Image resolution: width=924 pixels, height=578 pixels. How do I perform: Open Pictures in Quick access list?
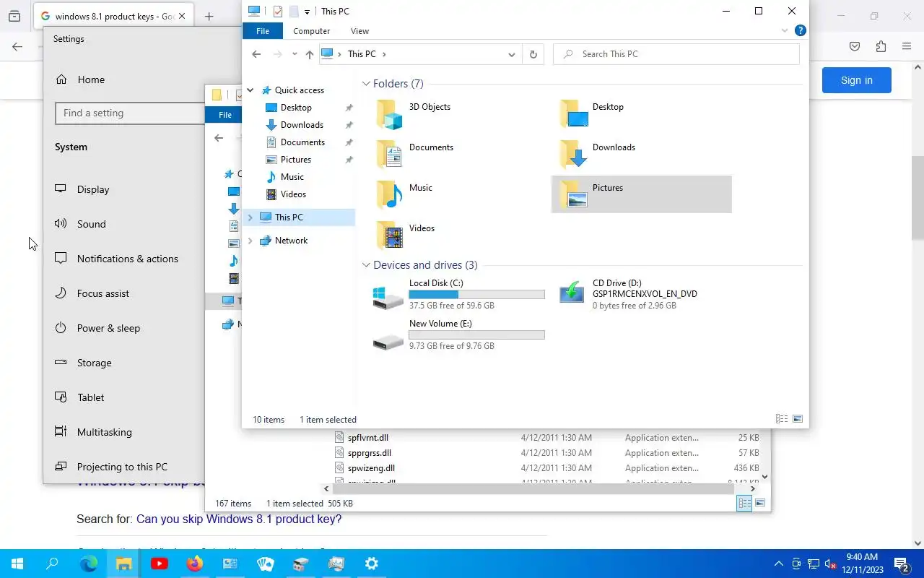296,160
